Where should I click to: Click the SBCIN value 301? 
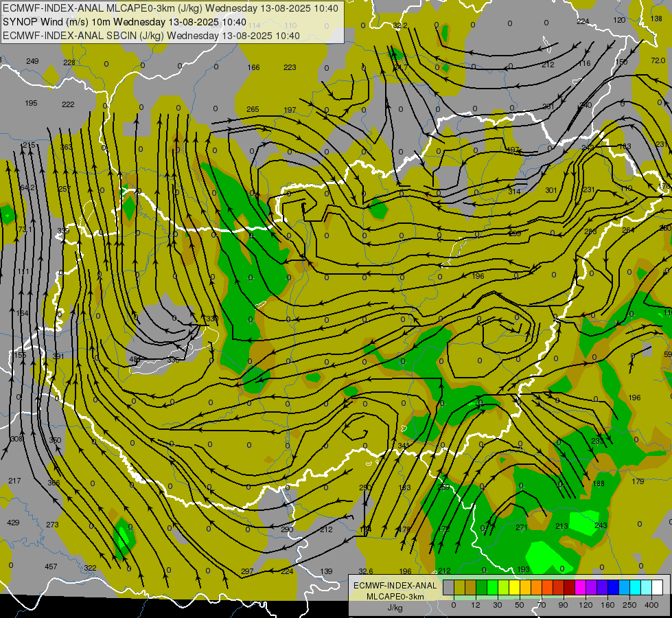(551, 190)
